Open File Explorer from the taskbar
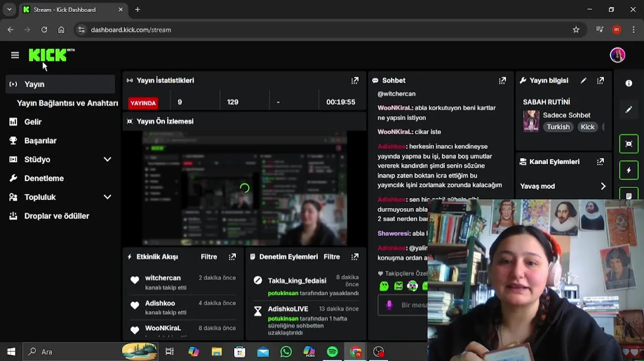Viewport: 644px width, 361px height. point(217,351)
